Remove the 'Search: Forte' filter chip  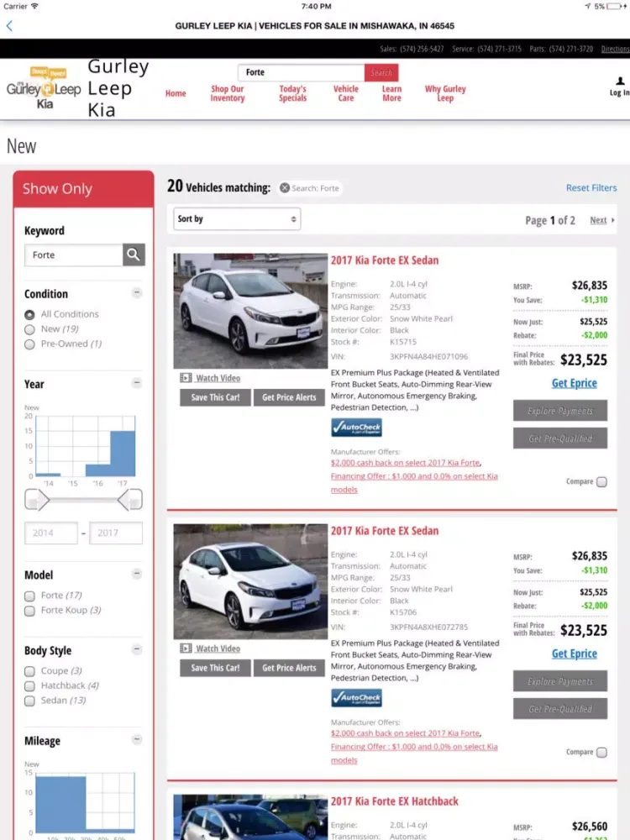pos(285,188)
